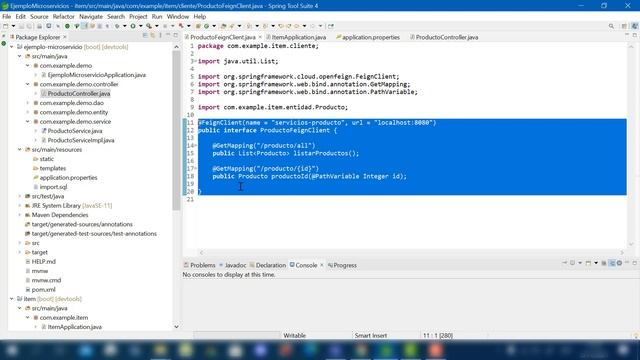Switch to ProductoController.java editor tab
The image size is (640, 360).
[444, 37]
